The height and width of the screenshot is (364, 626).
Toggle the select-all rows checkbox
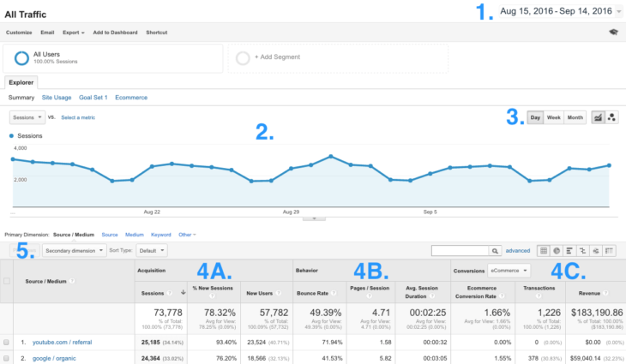[7, 281]
